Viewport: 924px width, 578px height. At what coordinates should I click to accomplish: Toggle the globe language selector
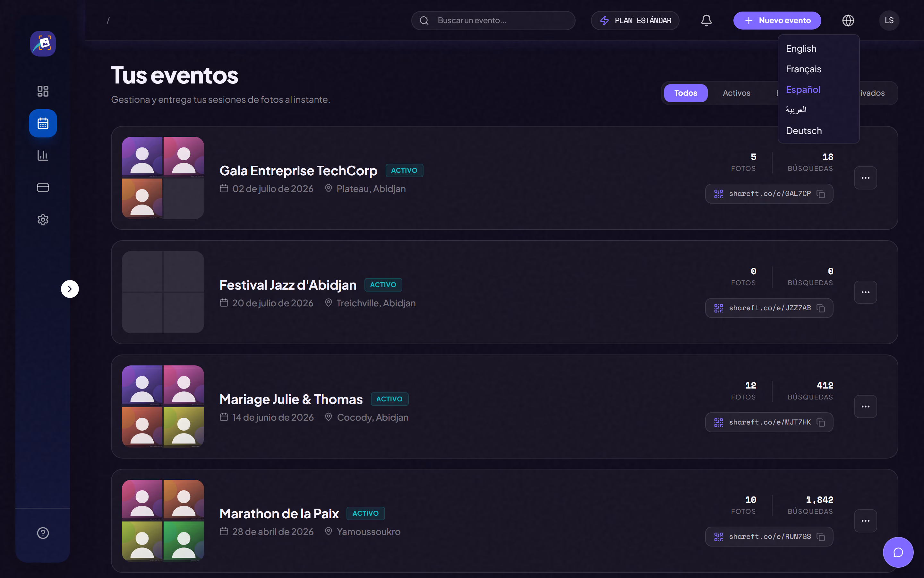pos(848,21)
